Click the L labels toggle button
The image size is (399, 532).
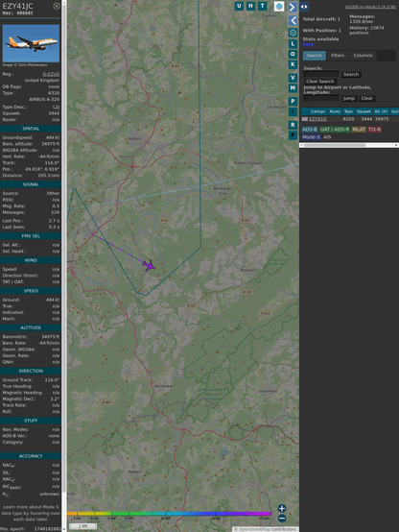(293, 44)
